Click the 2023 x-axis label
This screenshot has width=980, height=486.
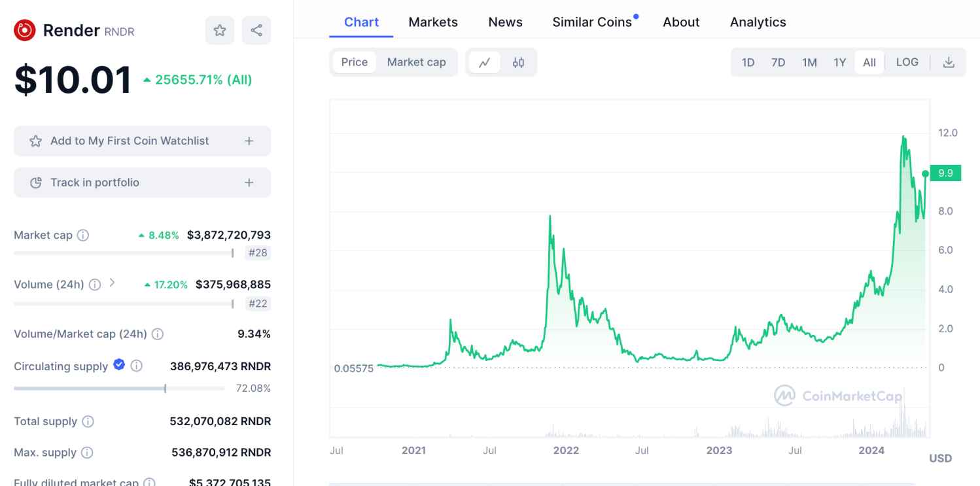[719, 451]
